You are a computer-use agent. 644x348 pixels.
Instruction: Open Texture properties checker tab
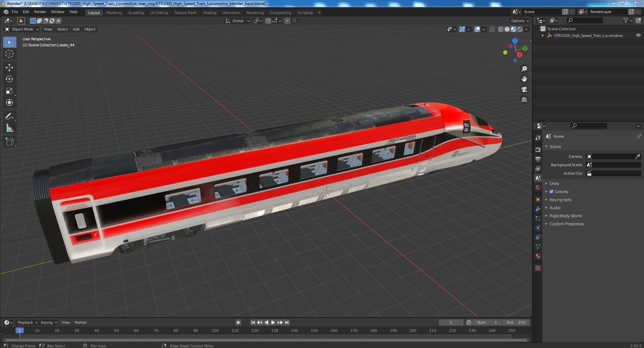coord(538,268)
